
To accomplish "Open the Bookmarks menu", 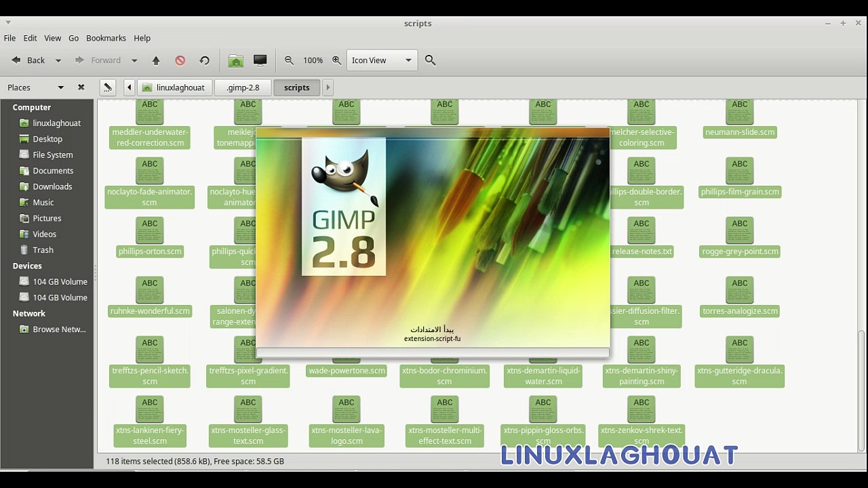I will coord(106,38).
